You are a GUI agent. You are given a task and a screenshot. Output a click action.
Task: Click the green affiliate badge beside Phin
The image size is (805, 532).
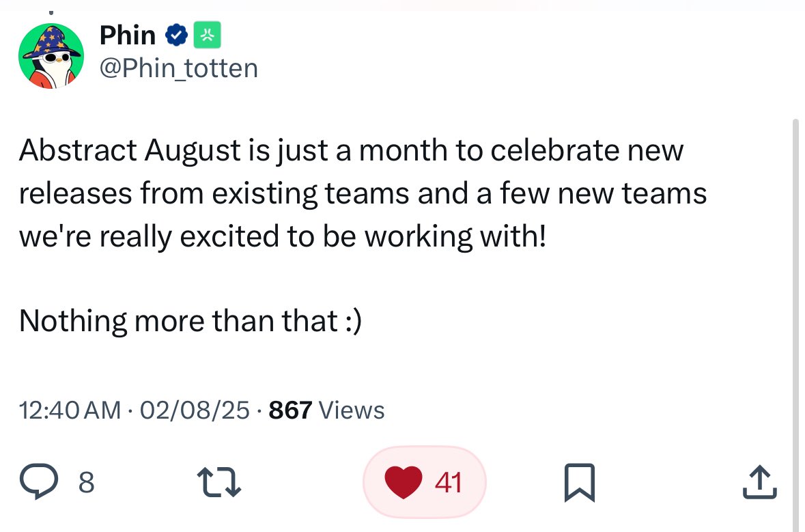[x=207, y=35]
